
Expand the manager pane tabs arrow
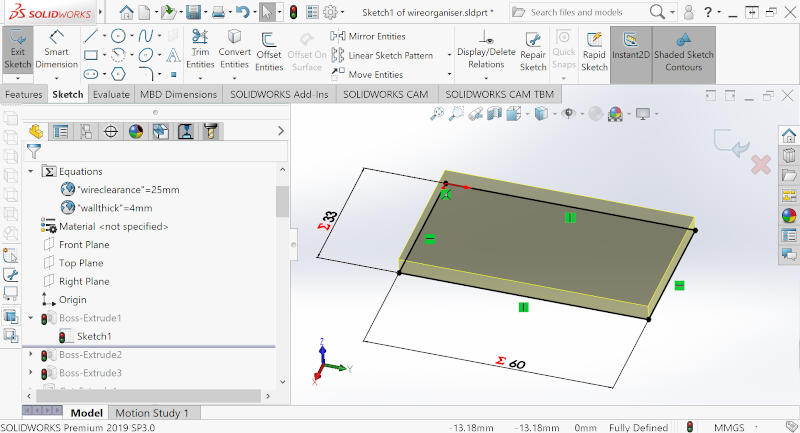tap(281, 131)
